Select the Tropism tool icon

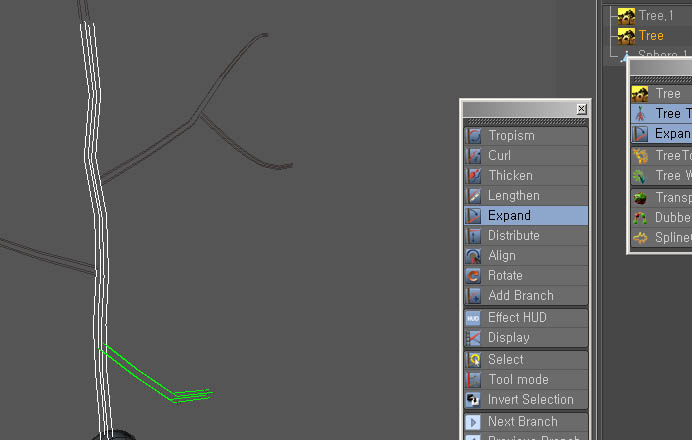[474, 136]
